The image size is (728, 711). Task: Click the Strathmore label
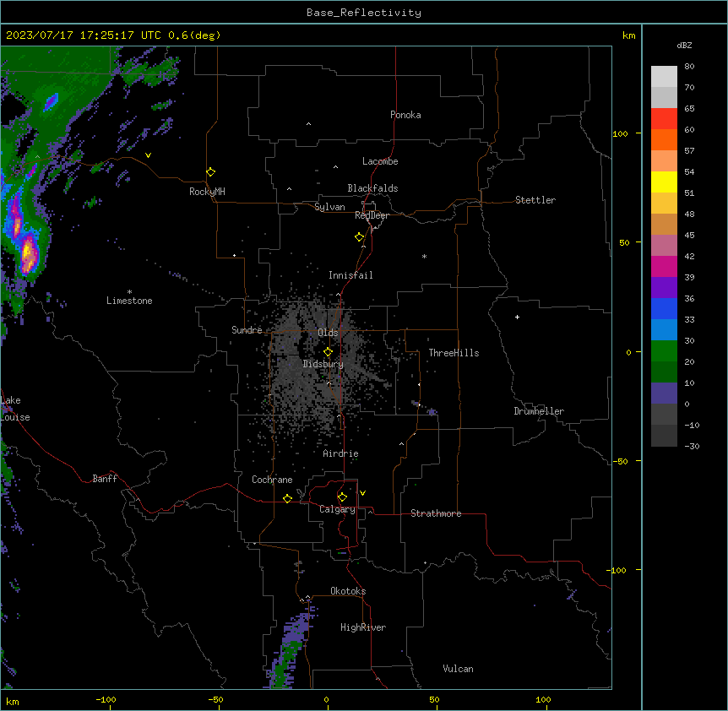(x=436, y=513)
